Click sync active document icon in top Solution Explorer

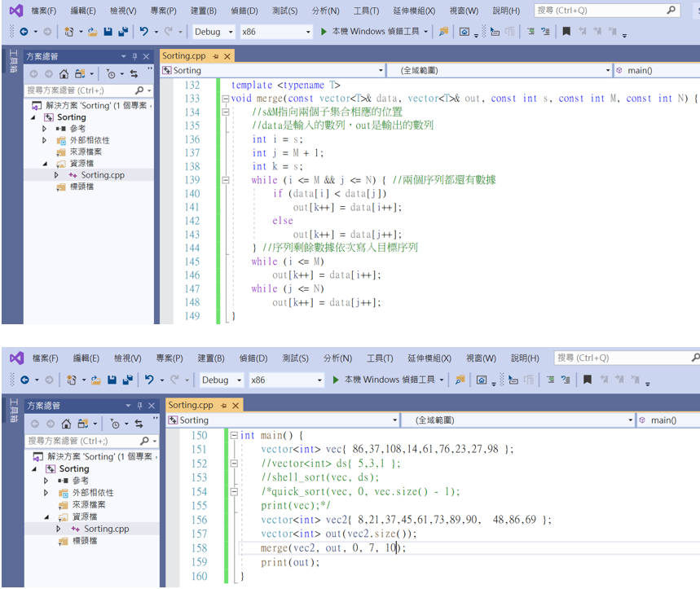[134, 74]
